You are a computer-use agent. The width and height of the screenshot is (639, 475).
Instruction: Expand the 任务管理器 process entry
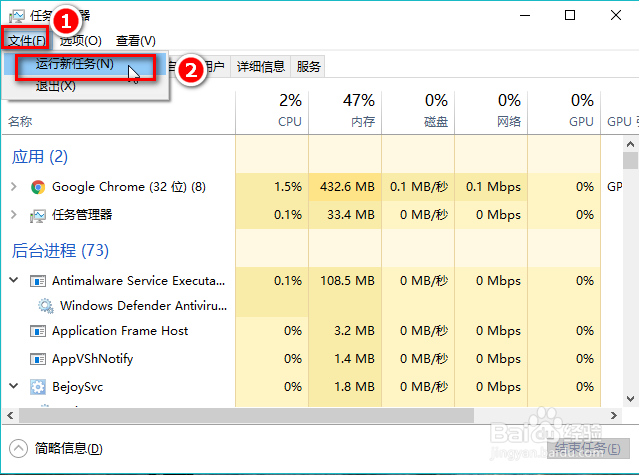13,215
